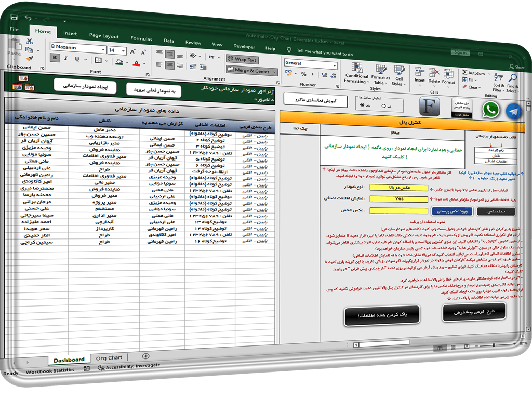Open the Format as Table menu

(x=380, y=75)
